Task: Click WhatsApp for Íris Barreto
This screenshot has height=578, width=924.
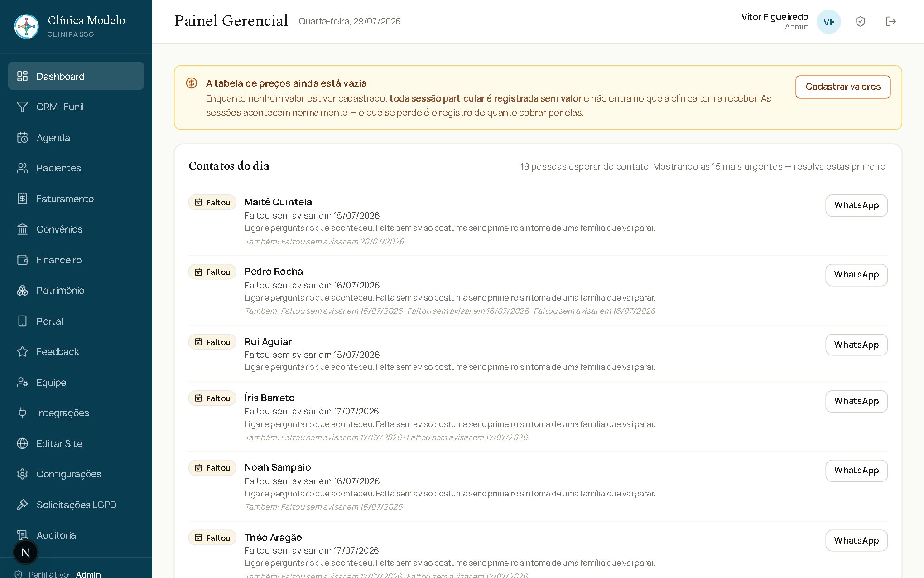Action: 857,401
